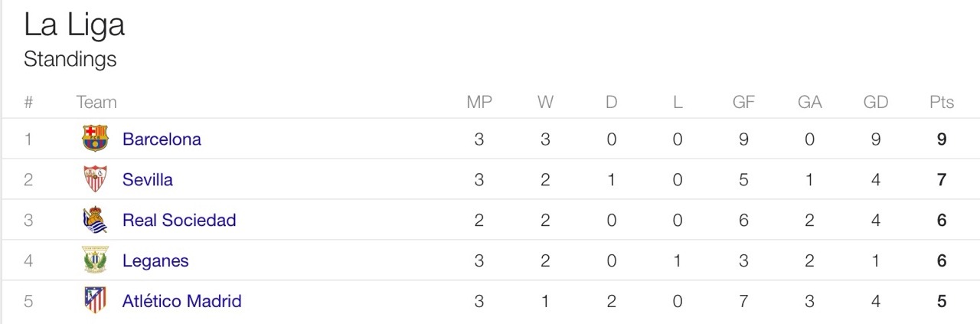Open the Atlético Madrid team link
Viewport: 980px width, 324px height.
(182, 301)
